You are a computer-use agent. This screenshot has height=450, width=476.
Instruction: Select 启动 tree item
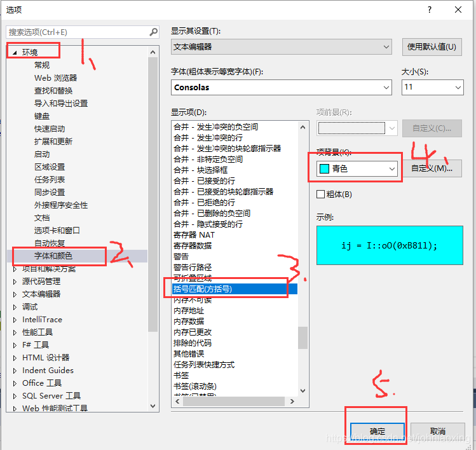coord(42,154)
